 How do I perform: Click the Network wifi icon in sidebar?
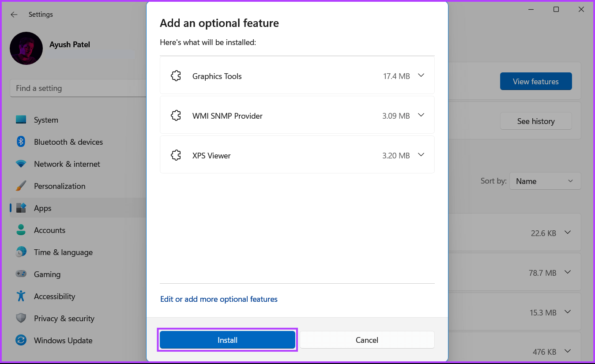21,164
